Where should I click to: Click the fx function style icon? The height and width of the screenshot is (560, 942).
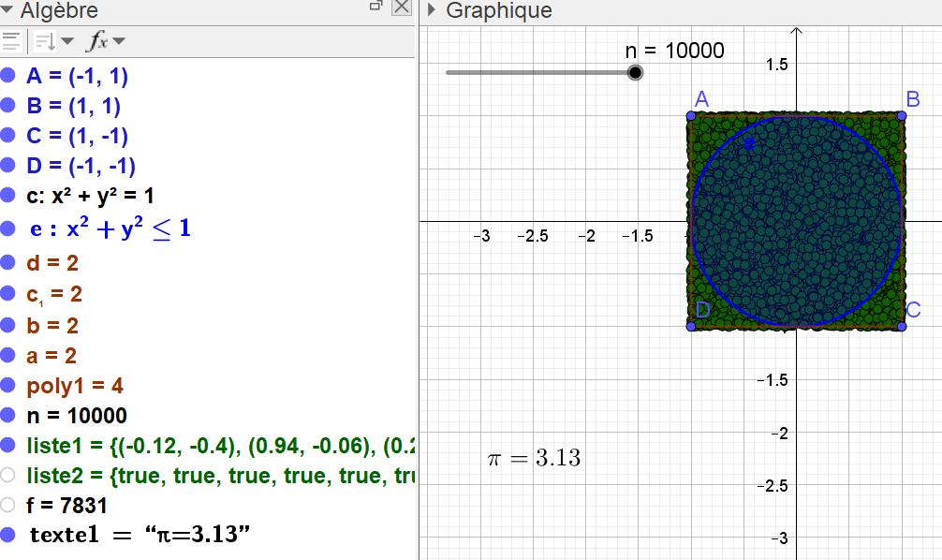point(98,41)
